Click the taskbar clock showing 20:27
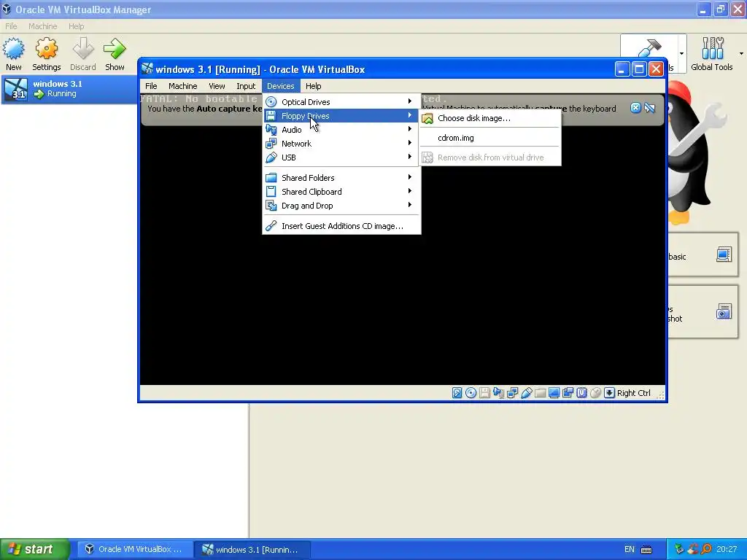The width and height of the screenshot is (747, 560). 727,550
